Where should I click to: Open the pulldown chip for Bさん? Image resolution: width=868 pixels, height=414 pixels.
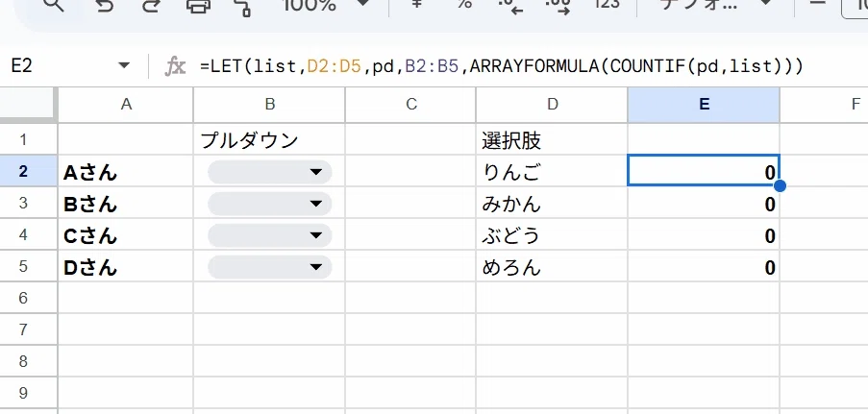269,204
